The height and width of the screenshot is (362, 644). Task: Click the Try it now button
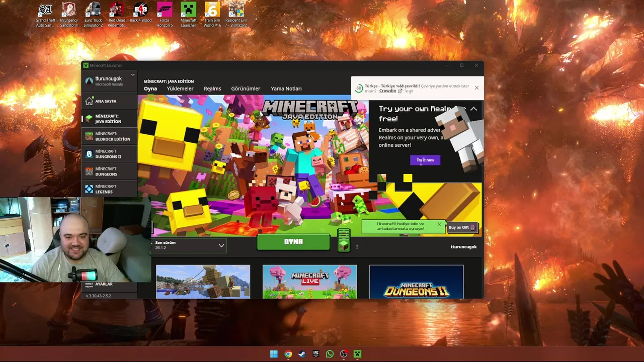click(x=425, y=160)
